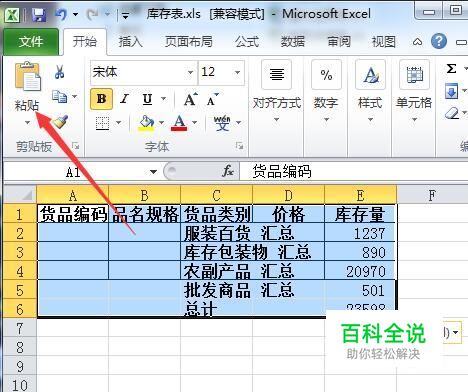Select column C header

(x=216, y=195)
